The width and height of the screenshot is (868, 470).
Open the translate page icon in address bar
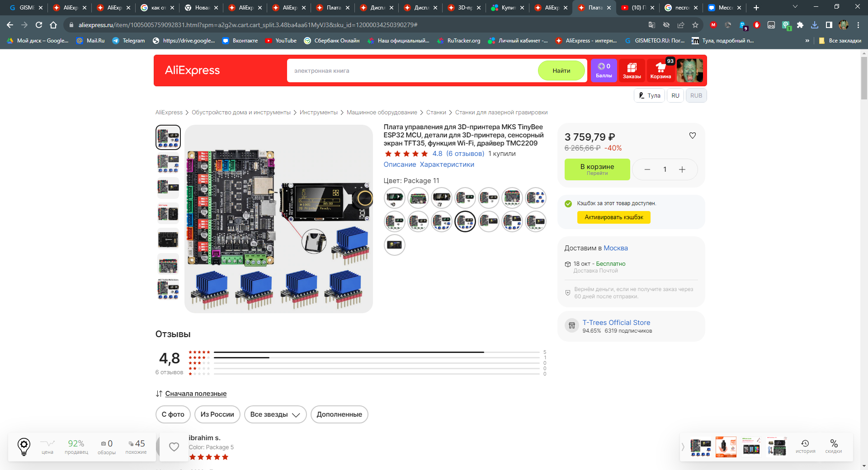point(652,25)
